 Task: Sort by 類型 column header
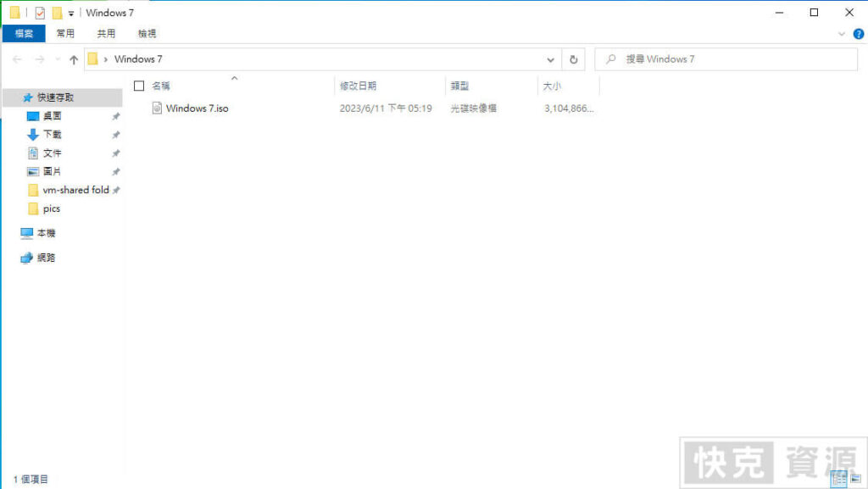tap(459, 86)
